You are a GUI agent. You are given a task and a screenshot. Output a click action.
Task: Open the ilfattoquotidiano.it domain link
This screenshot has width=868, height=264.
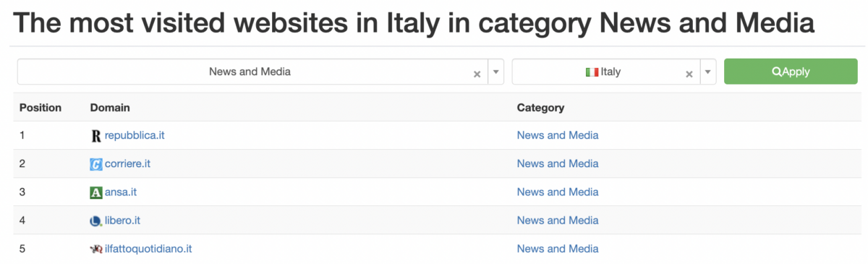point(148,248)
